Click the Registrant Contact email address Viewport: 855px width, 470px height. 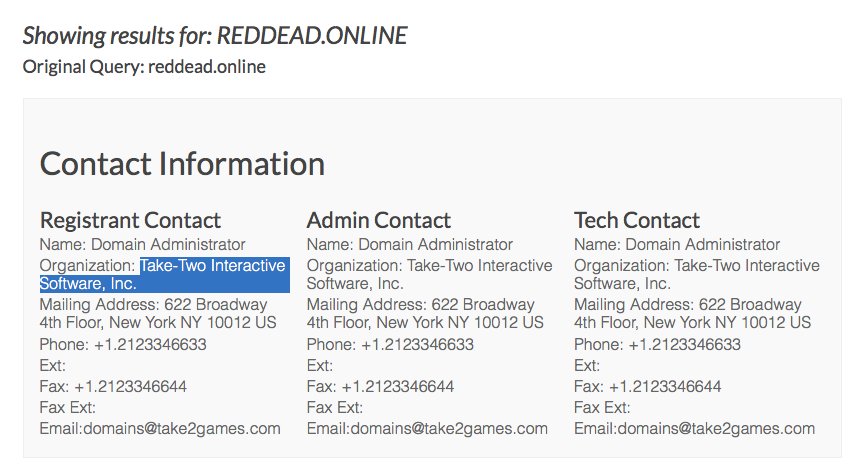click(181, 428)
